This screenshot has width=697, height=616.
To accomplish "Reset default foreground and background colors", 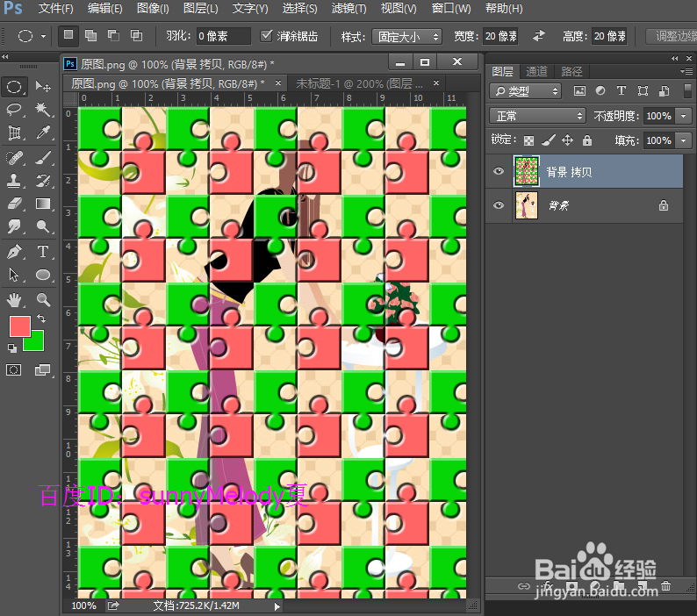I will [x=12, y=348].
